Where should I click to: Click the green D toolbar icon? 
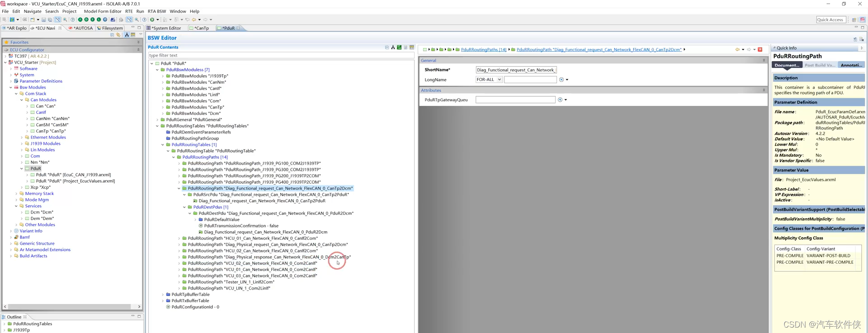[x=86, y=19]
